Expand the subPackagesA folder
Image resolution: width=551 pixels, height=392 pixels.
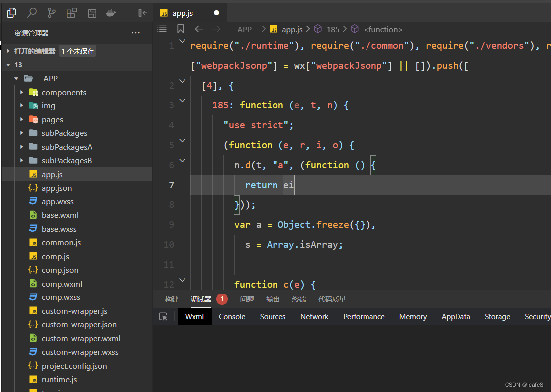[22, 147]
